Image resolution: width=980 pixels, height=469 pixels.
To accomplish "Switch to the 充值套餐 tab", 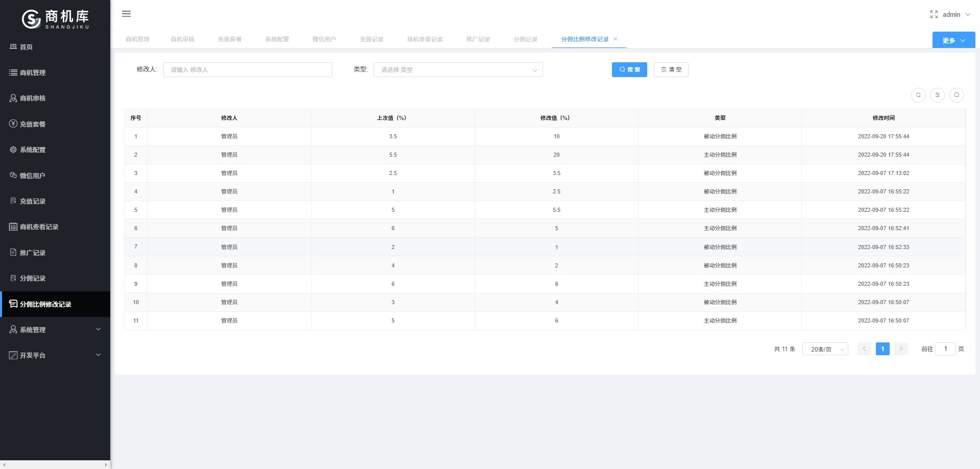I will point(230,39).
